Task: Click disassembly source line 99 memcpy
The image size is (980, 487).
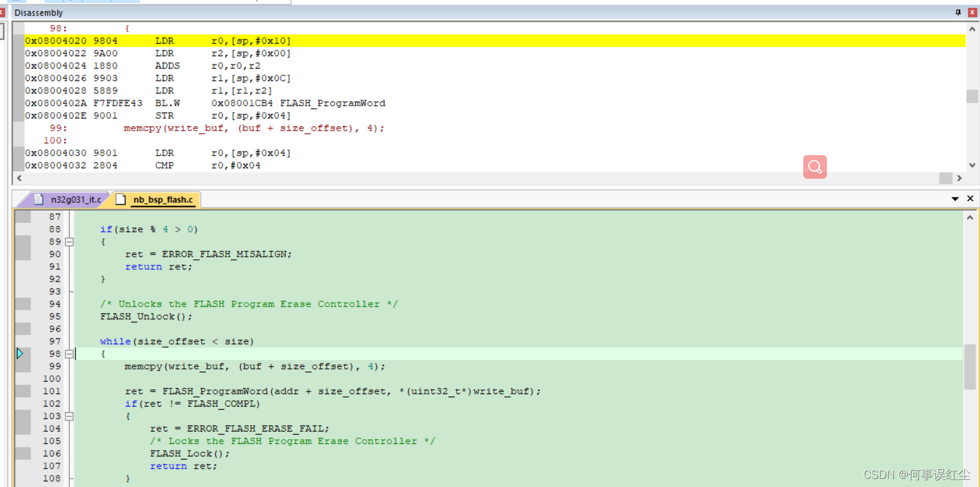Action: 254,128
